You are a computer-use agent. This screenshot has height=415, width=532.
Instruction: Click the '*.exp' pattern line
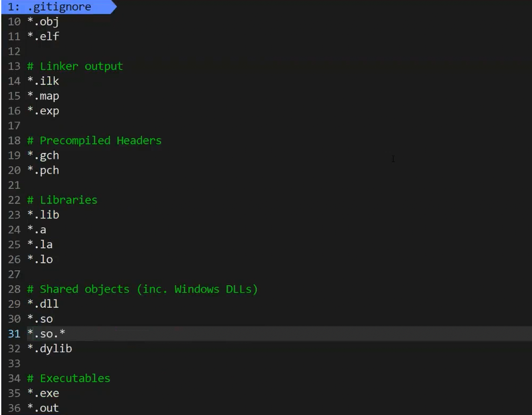(43, 111)
